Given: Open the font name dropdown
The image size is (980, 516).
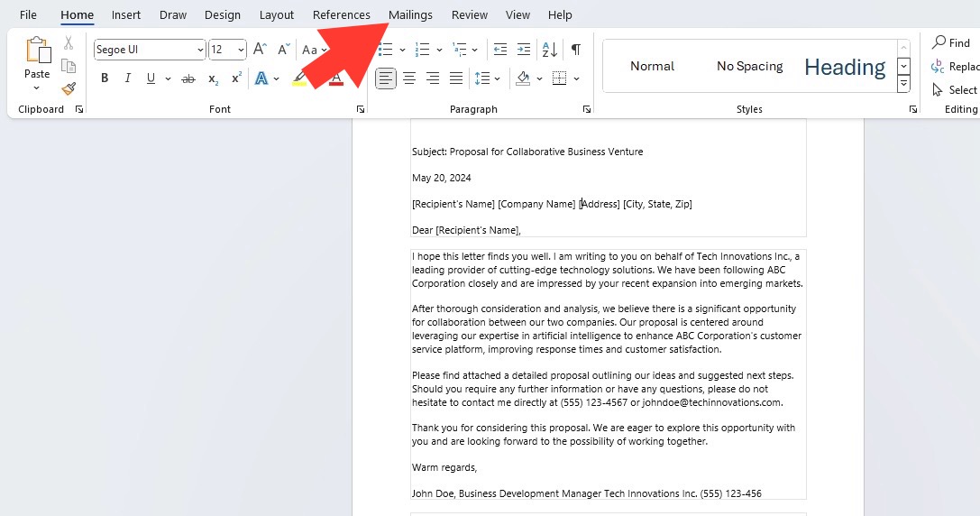Looking at the screenshot, I should pos(200,50).
